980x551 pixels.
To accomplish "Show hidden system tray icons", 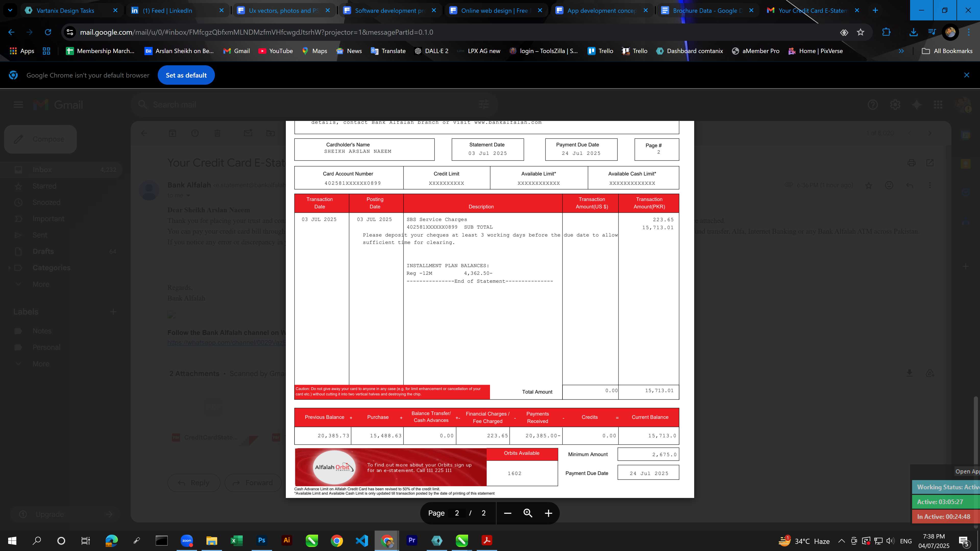I will [841, 541].
